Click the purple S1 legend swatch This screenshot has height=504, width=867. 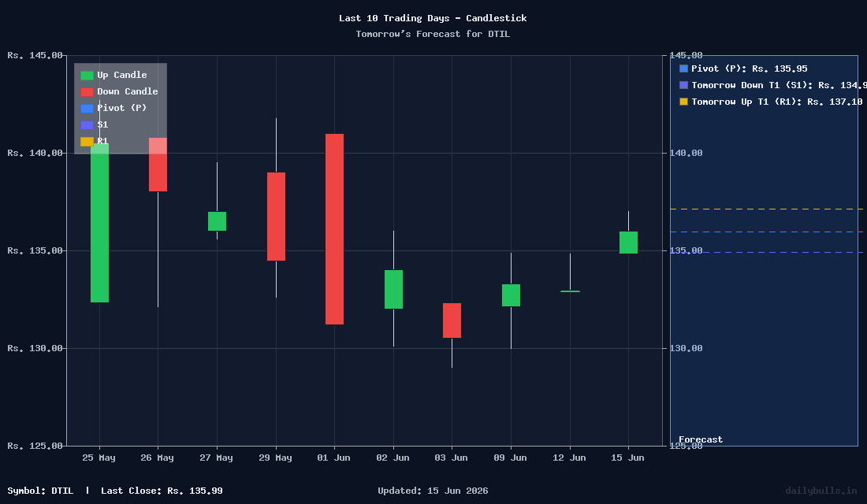click(x=87, y=125)
